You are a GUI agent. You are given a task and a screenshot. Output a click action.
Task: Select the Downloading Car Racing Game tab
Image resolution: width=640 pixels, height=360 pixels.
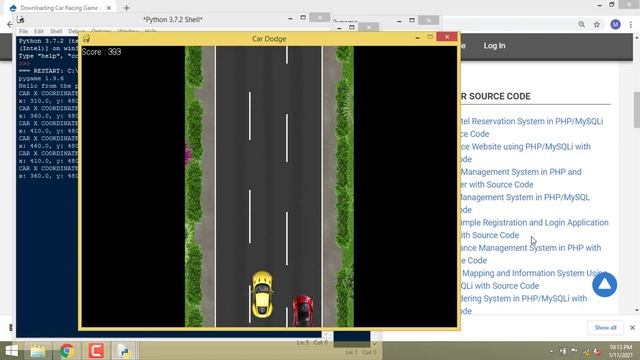pos(60,8)
